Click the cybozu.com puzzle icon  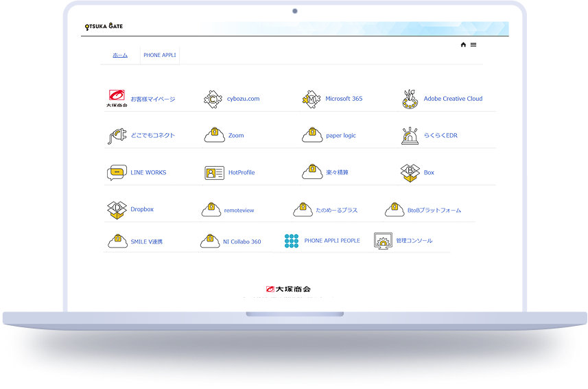tap(213, 99)
